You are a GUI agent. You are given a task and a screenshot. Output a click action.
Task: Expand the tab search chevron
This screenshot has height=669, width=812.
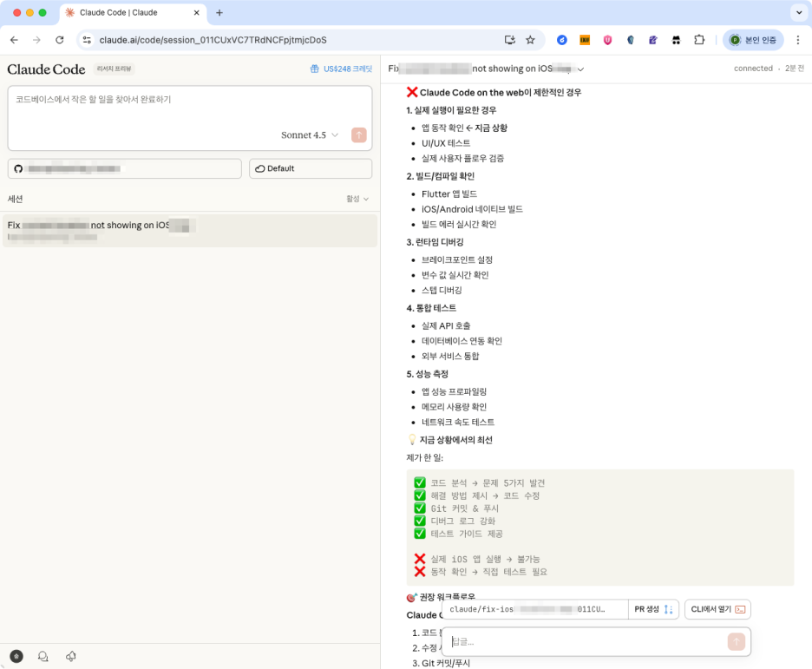[x=798, y=12]
